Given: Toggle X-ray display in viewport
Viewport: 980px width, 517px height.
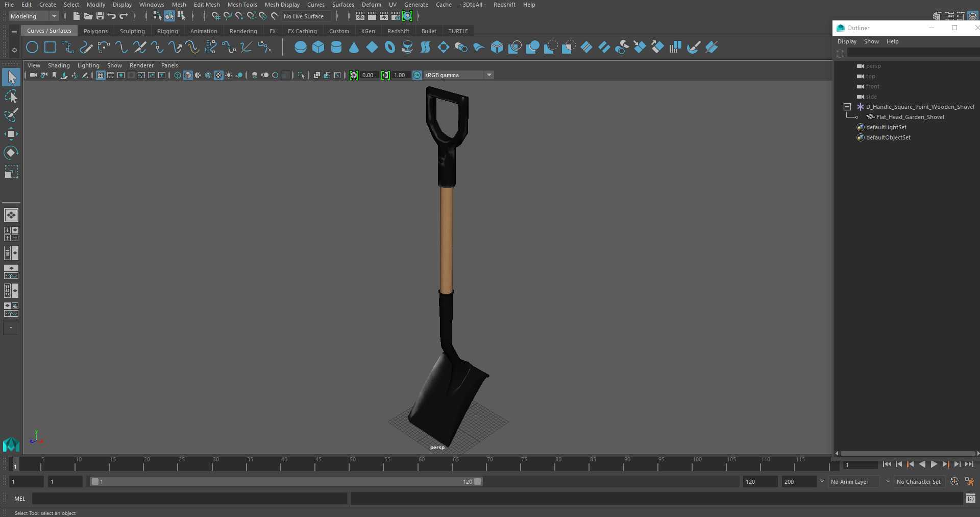Looking at the screenshot, I should pos(316,75).
